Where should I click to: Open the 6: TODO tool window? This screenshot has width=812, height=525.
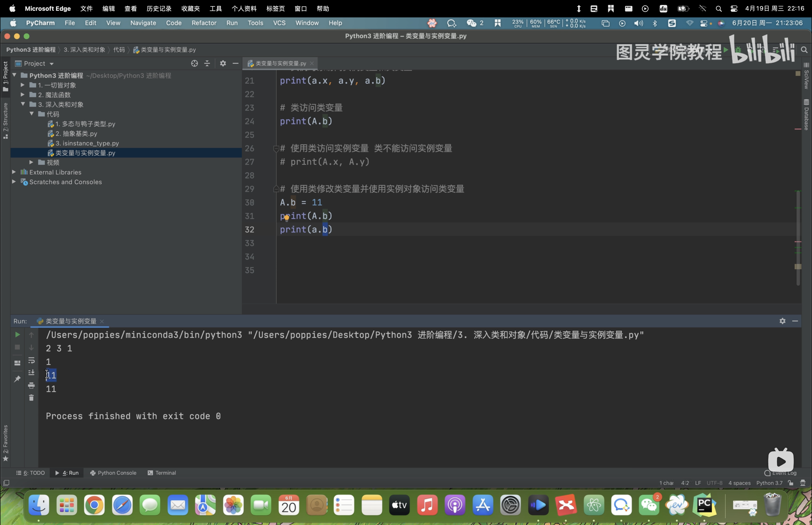[30, 473]
